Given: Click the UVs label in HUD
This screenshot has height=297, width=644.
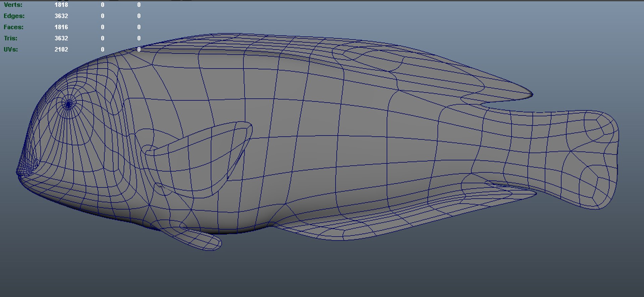Looking at the screenshot, I should pos(10,49).
